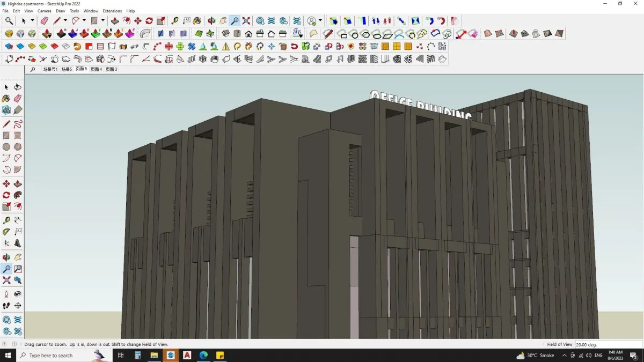The height and width of the screenshot is (362, 644).
Task: Open Microsoft Edge from the taskbar
Action: tap(203, 355)
